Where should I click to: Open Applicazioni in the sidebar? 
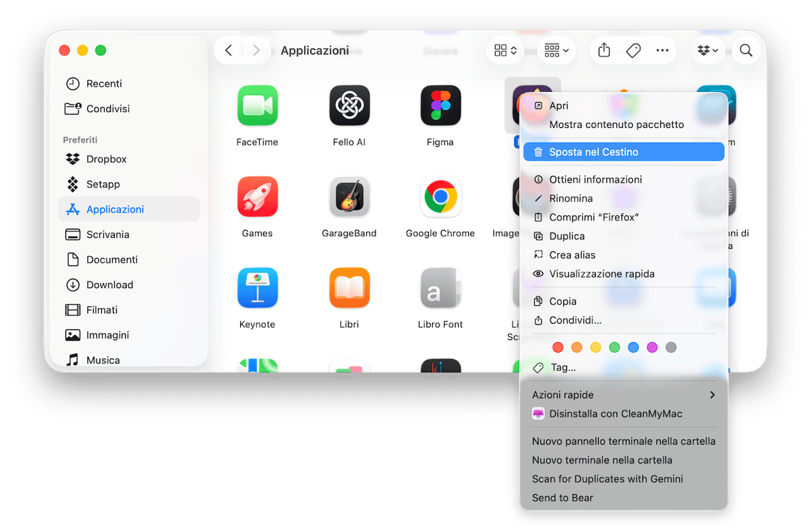129,209
